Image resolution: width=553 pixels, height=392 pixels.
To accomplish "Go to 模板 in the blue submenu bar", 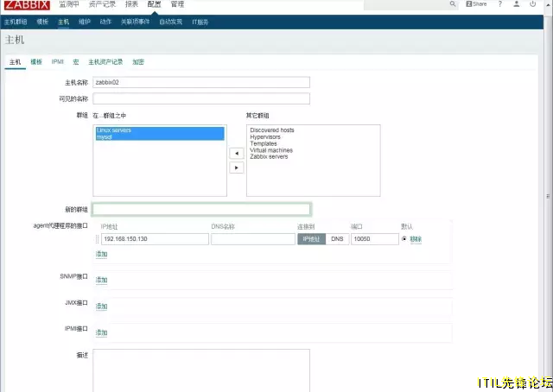I will click(x=42, y=22).
